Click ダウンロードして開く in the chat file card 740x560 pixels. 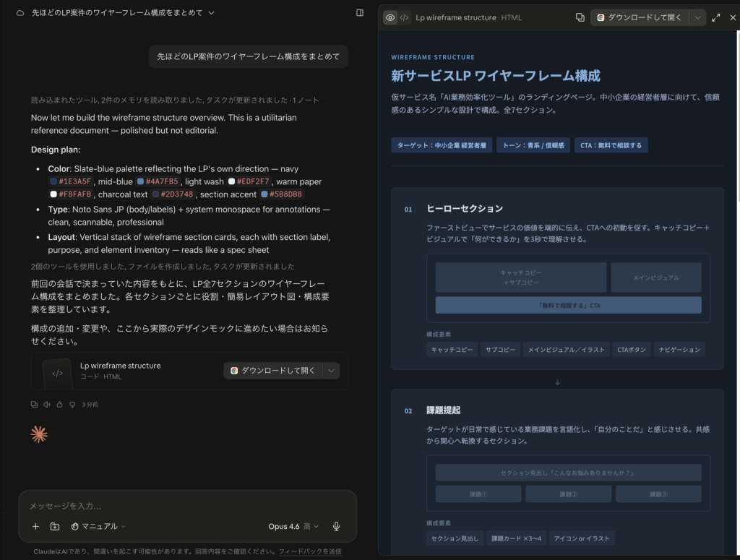pyautogui.click(x=273, y=371)
